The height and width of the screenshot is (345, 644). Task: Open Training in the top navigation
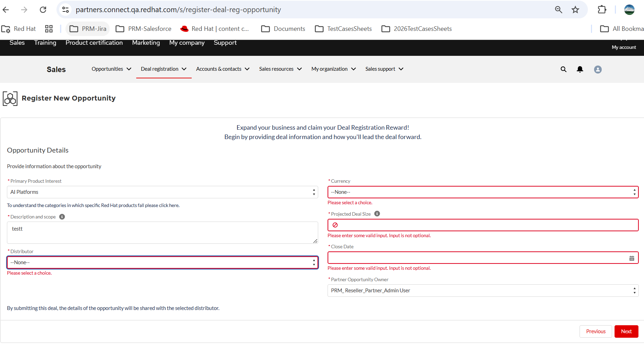point(45,43)
